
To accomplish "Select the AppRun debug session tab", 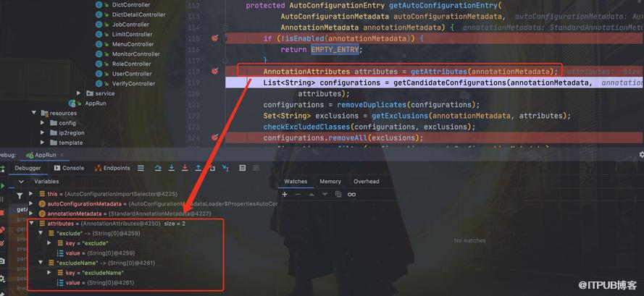I will point(45,155).
